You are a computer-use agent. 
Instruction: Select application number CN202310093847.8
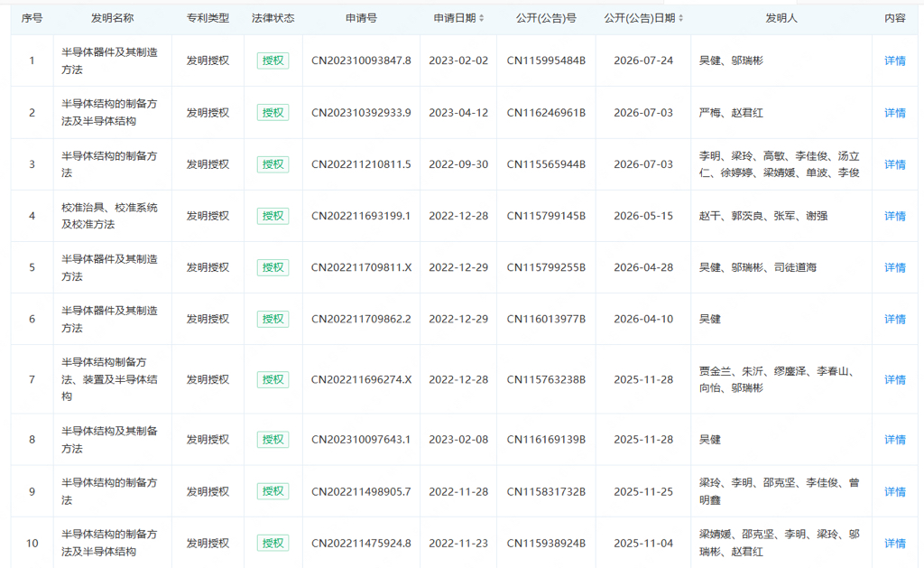click(x=361, y=61)
